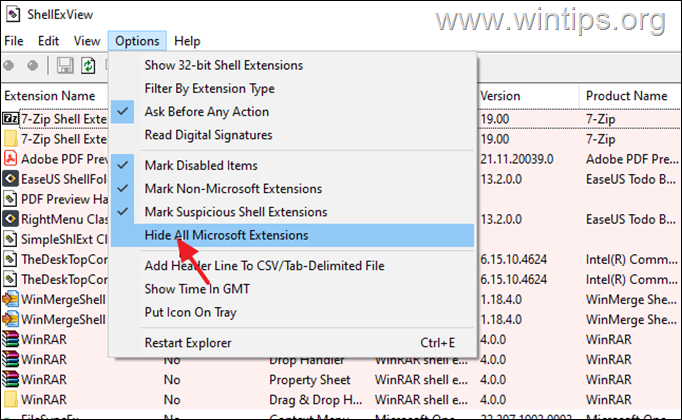
Task: Click the EaseUS ShellFol row icon
Action: (x=10, y=179)
